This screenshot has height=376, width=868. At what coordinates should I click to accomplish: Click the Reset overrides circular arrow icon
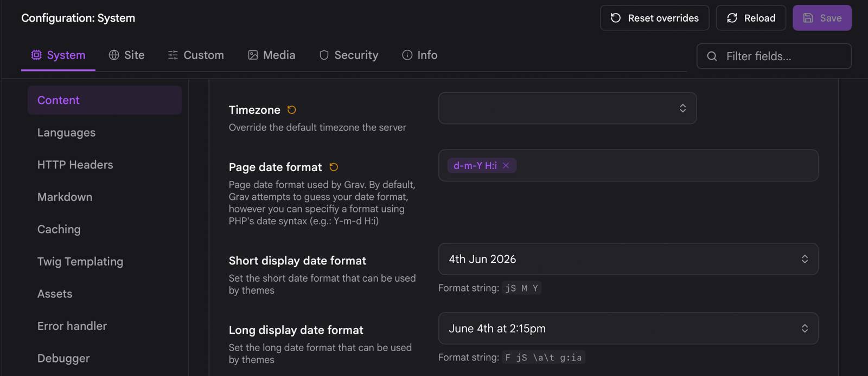click(615, 18)
